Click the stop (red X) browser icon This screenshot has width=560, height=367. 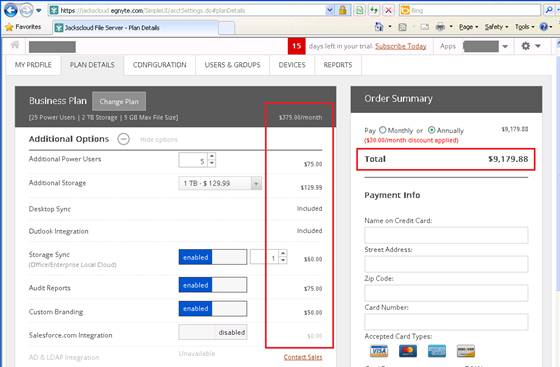point(388,10)
